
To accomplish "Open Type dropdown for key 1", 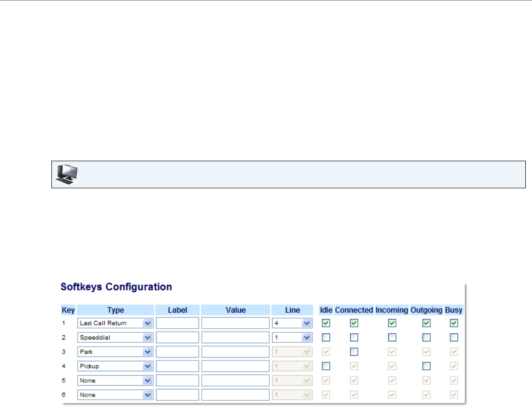I will [115, 323].
